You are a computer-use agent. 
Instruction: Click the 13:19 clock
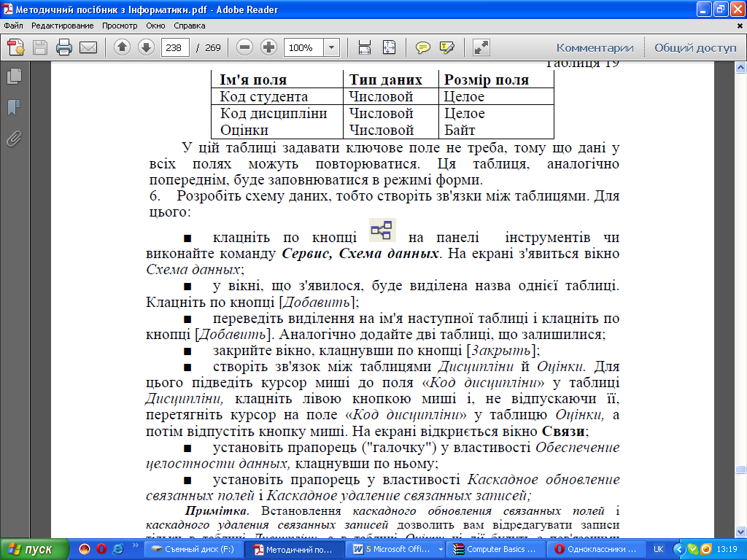tap(727, 550)
